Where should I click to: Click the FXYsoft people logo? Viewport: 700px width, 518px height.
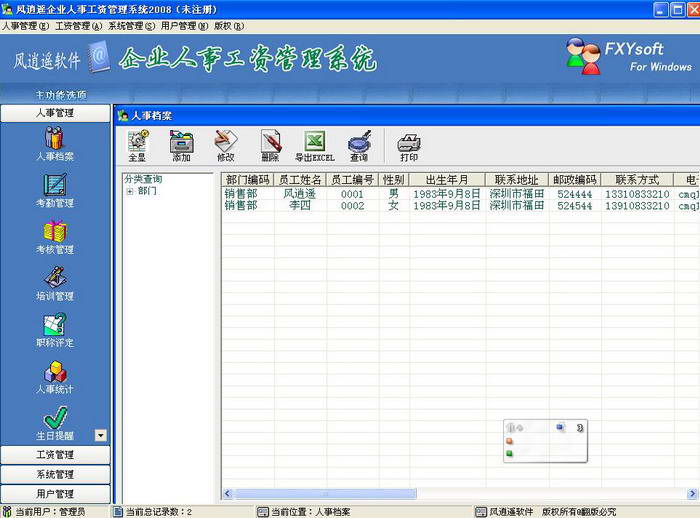583,56
